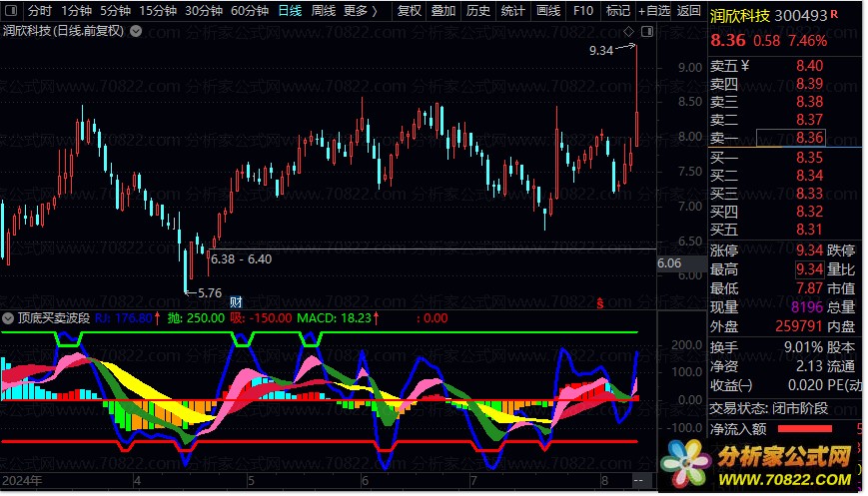This screenshot has height=496, width=868.
Task: Click the 吸: -150.00 indicator value
Action: coord(261,318)
